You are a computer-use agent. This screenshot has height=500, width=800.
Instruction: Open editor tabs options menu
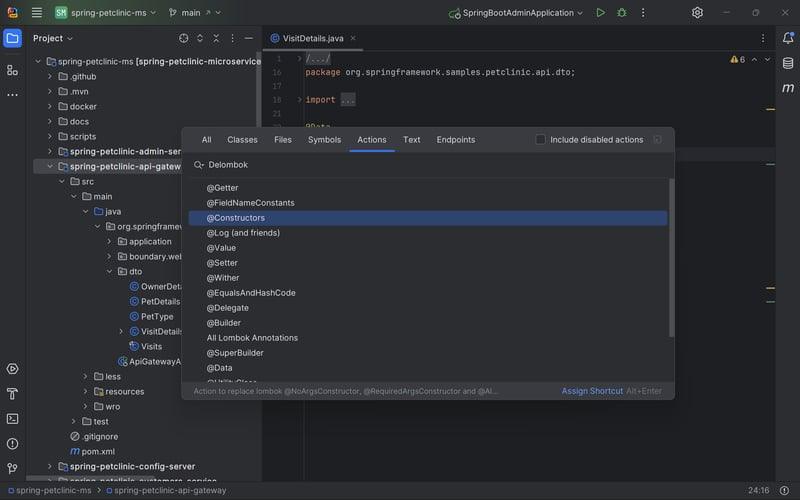763,38
